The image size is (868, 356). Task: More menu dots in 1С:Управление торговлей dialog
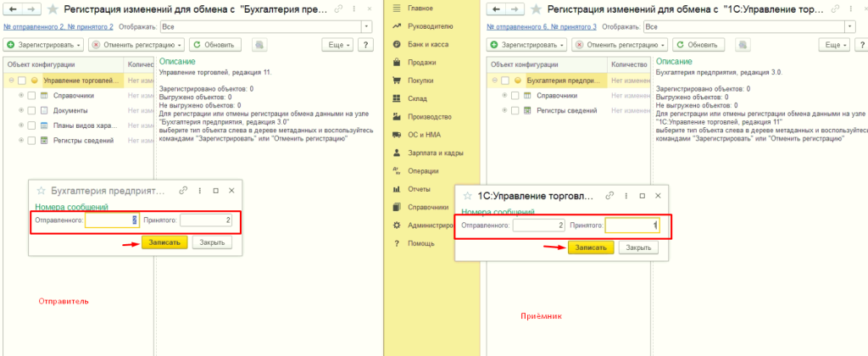coord(626,196)
